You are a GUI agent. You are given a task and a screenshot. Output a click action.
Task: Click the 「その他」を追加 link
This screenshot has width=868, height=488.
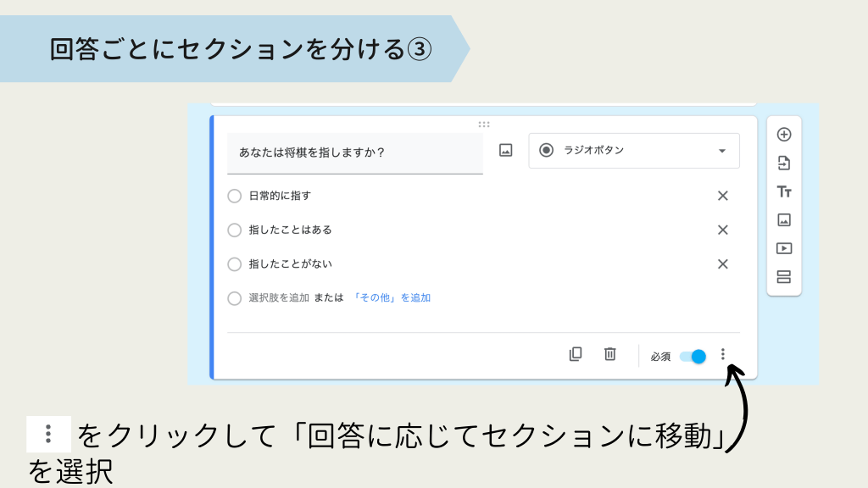[392, 298]
